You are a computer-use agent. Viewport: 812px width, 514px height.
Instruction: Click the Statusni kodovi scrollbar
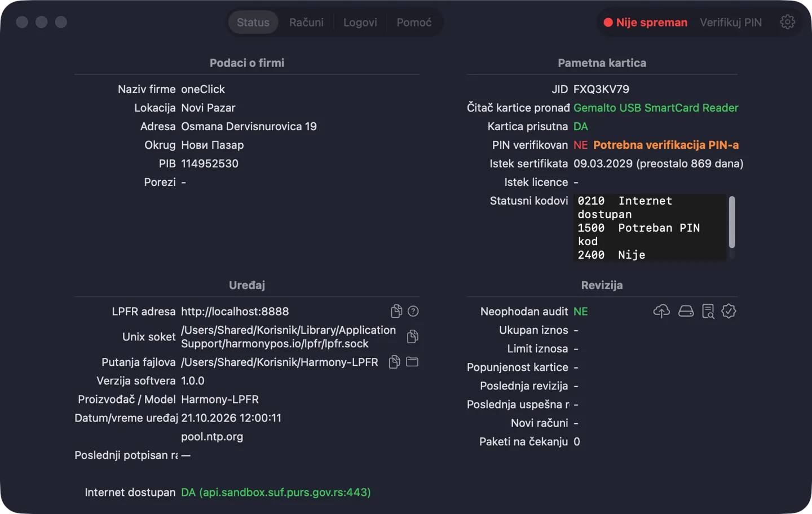[x=732, y=222]
